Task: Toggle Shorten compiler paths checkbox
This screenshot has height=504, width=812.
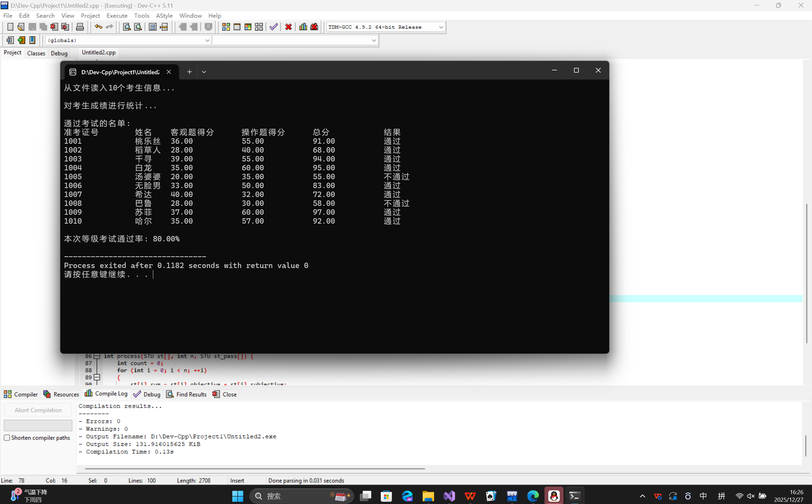Action: tap(7, 438)
